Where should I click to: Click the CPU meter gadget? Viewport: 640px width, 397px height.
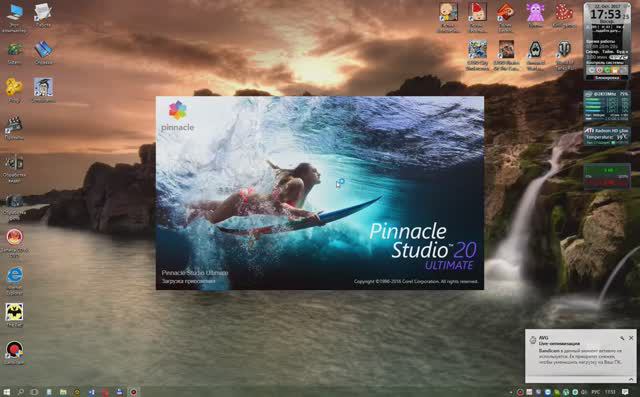click(607, 106)
